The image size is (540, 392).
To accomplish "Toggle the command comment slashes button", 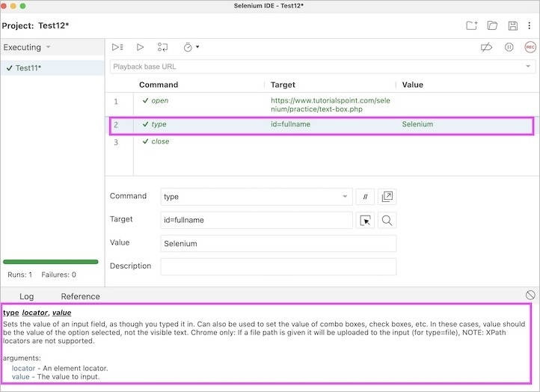I will (365, 197).
